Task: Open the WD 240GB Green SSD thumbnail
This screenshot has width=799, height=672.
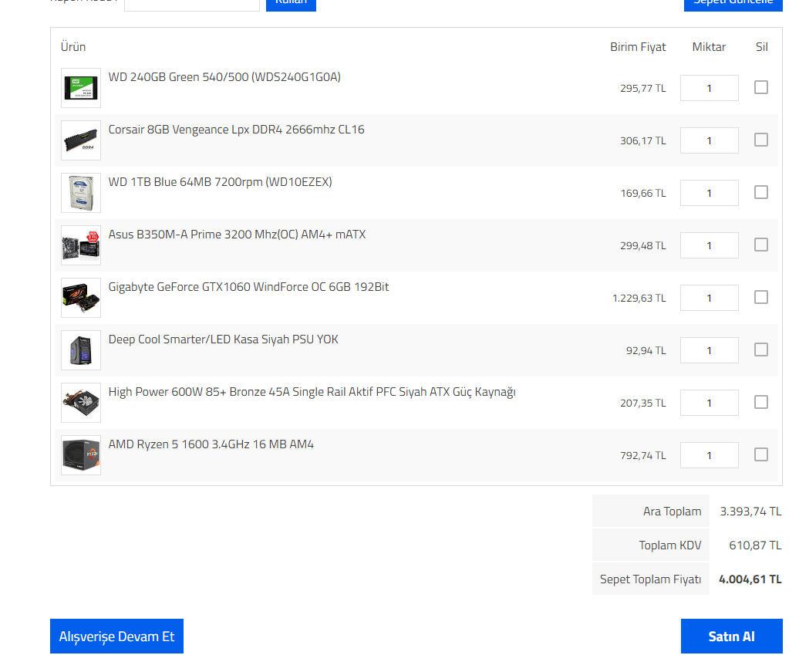Action: point(80,88)
